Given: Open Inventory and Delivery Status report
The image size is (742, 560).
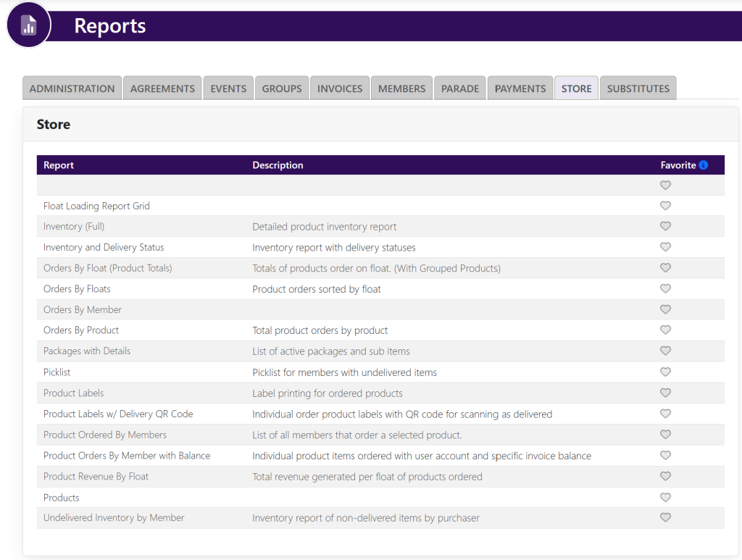Looking at the screenshot, I should 104,247.
